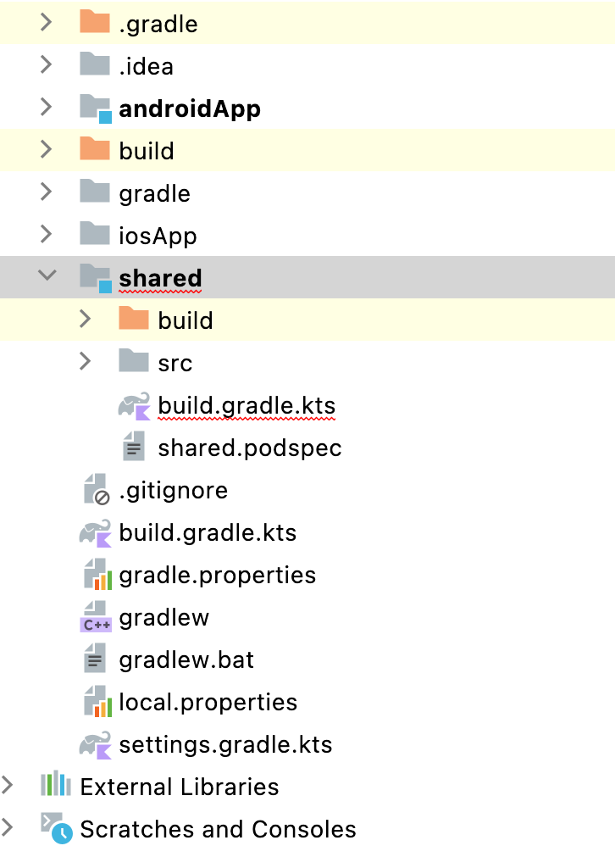
Task: Click the gray .idea folder icon
Action: pos(95,64)
